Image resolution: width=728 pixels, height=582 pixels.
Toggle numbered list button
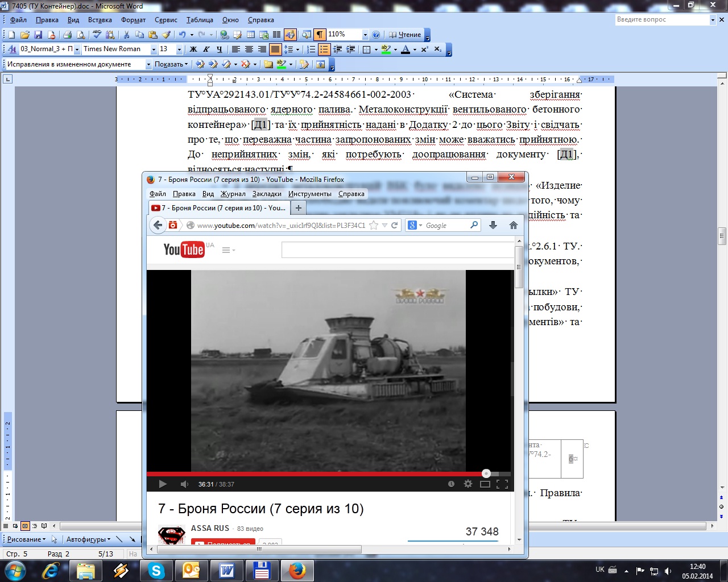click(311, 49)
